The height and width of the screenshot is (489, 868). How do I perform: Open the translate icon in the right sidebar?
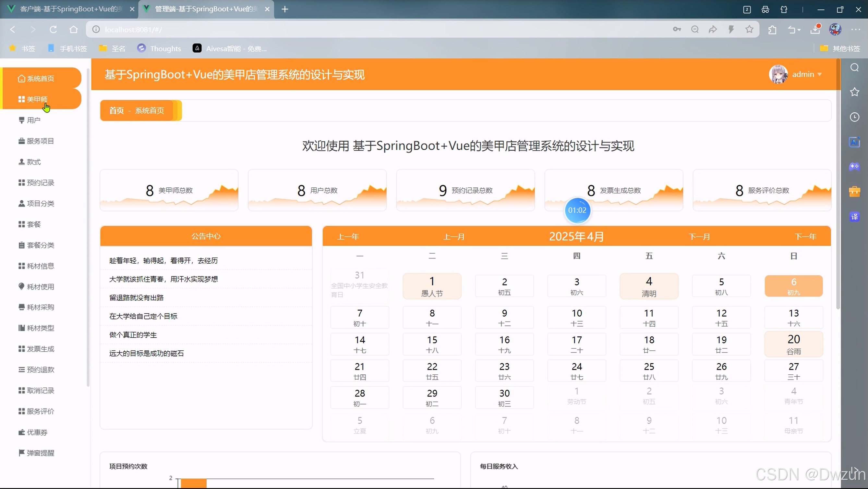pos(854,217)
